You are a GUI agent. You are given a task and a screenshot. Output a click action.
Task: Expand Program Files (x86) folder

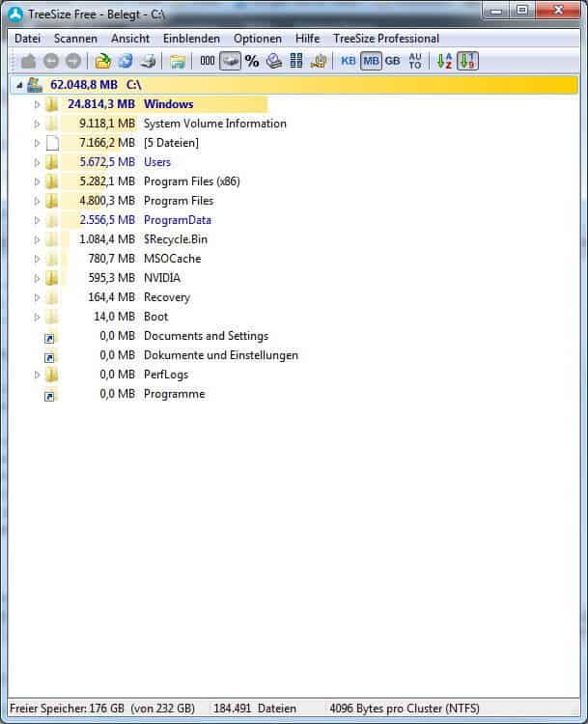click(x=37, y=181)
